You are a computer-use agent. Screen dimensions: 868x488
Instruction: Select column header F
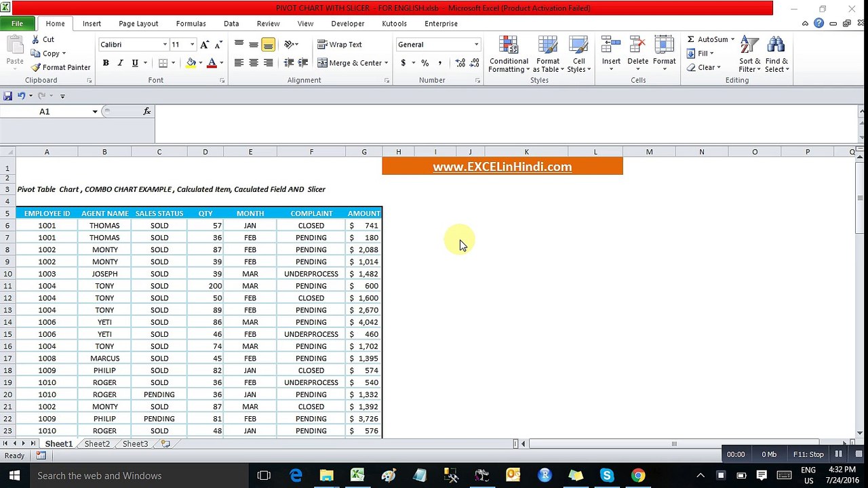311,152
